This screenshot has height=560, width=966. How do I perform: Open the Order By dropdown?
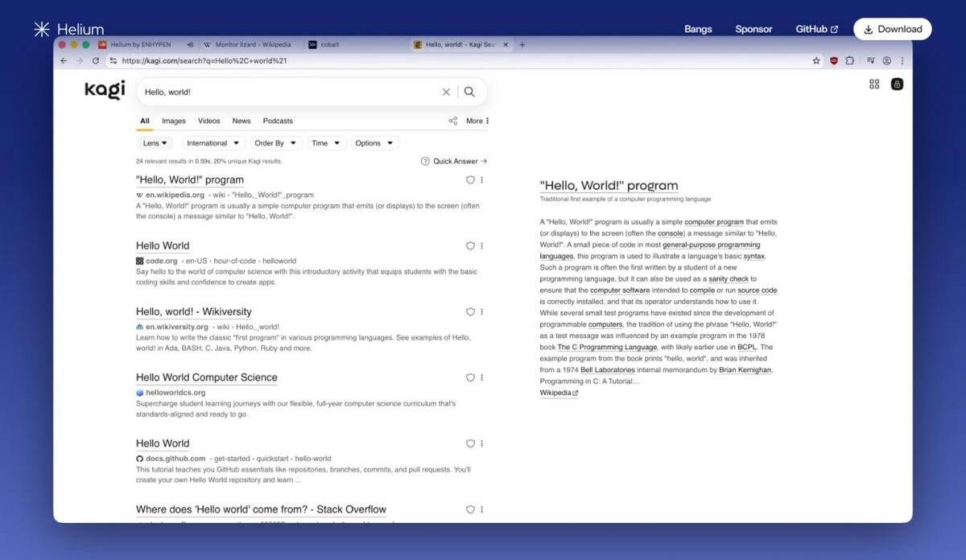[x=275, y=143]
